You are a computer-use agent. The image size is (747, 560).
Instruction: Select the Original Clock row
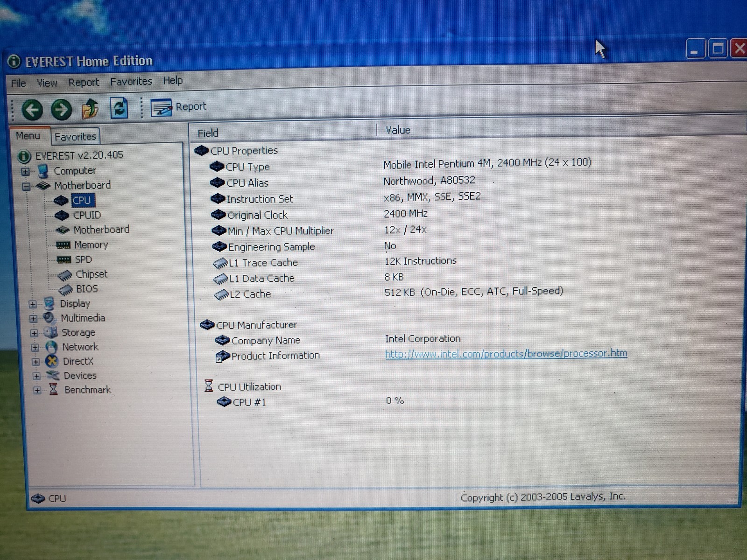pyautogui.click(x=320, y=214)
